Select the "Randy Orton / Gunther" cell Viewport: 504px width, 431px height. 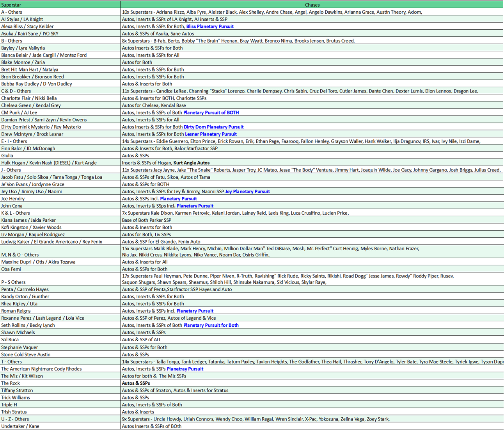tap(60, 297)
